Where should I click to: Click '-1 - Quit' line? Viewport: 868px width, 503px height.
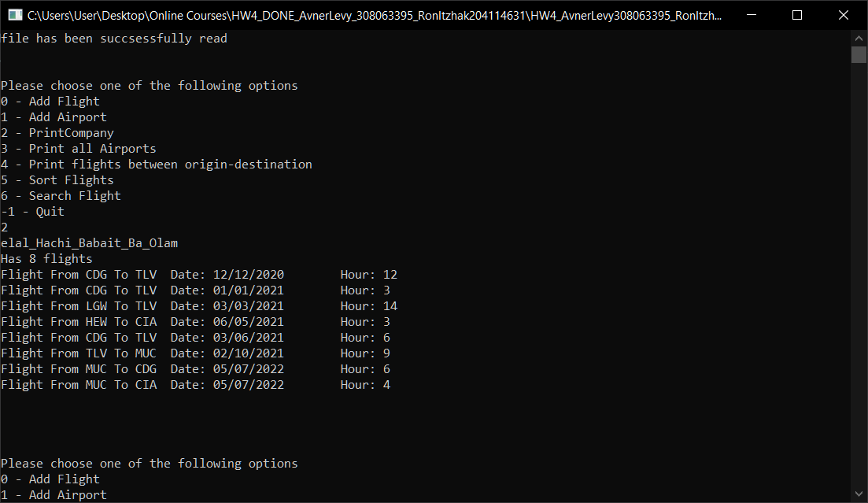coord(33,212)
